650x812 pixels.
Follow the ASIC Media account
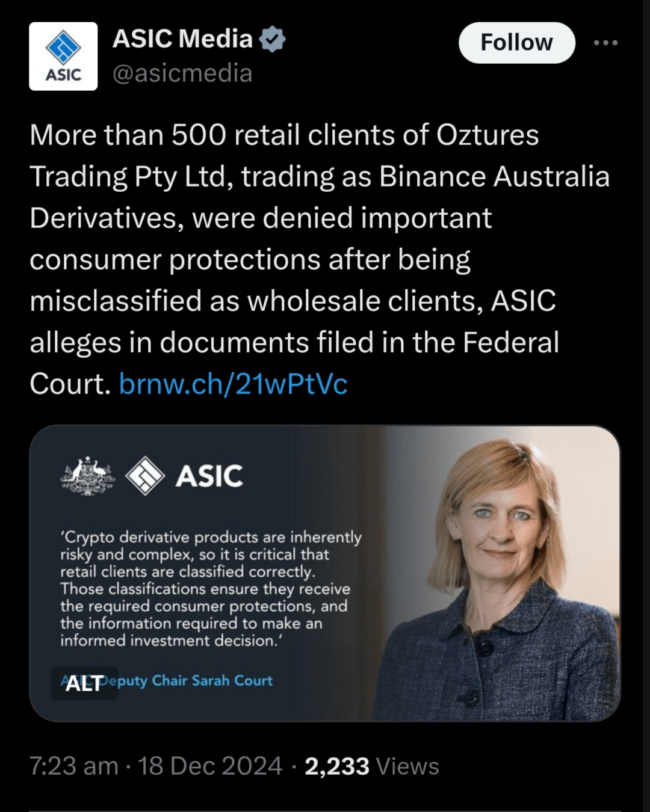[x=516, y=43]
